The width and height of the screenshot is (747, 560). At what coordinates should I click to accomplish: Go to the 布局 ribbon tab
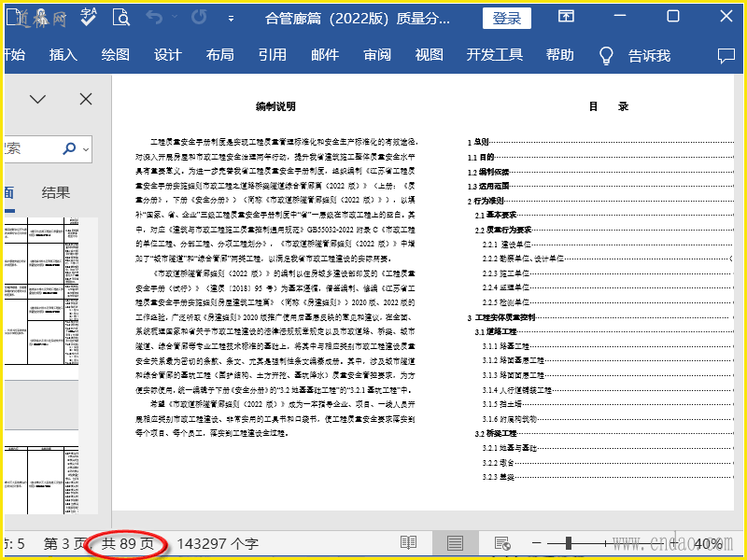(x=220, y=55)
